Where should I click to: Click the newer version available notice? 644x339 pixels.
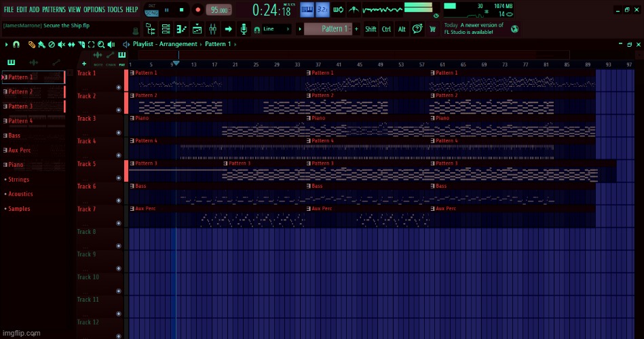(x=474, y=28)
